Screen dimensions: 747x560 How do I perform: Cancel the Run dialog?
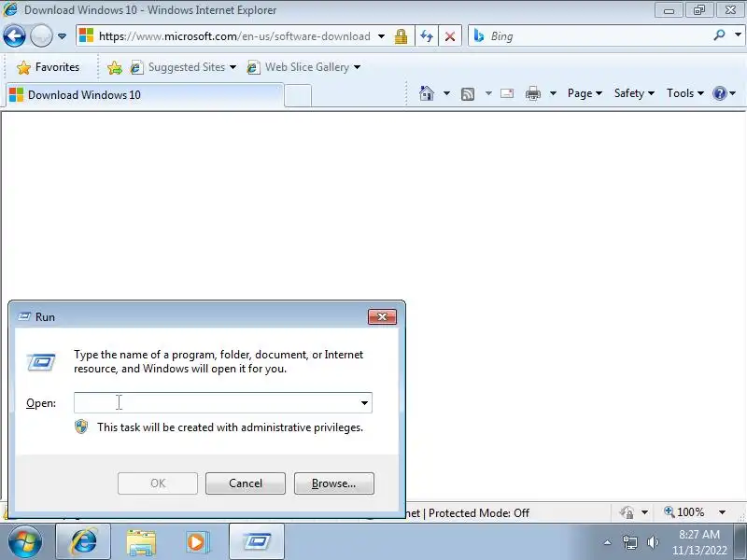pyautogui.click(x=246, y=483)
